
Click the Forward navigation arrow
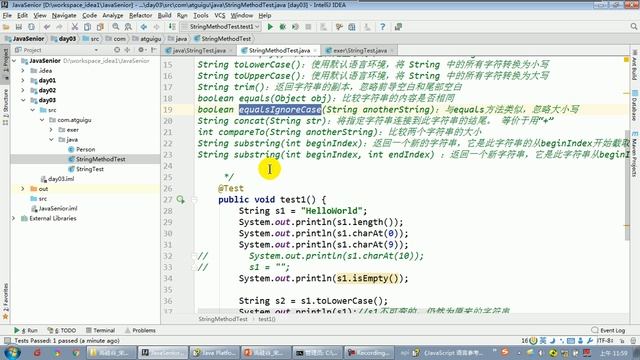click(156, 27)
